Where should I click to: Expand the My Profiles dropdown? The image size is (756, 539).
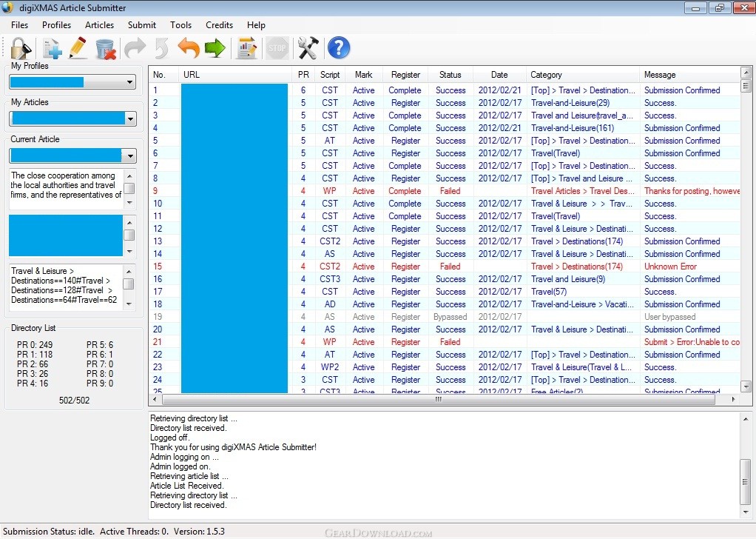point(129,82)
